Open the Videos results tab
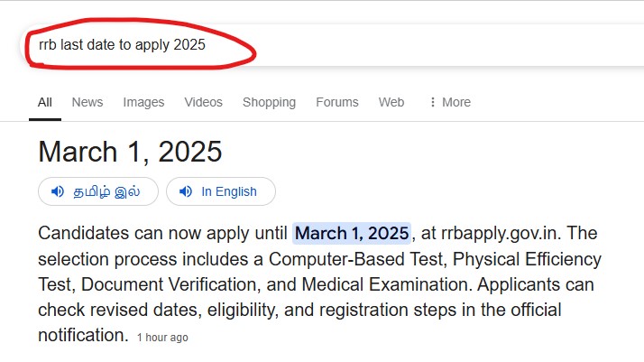Screen dimensions: 644x362 [x=203, y=102]
